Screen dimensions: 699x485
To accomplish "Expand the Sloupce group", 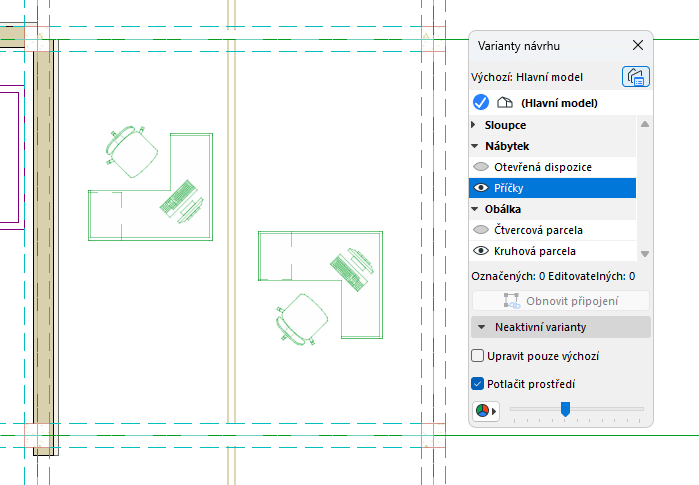I will click(474, 125).
